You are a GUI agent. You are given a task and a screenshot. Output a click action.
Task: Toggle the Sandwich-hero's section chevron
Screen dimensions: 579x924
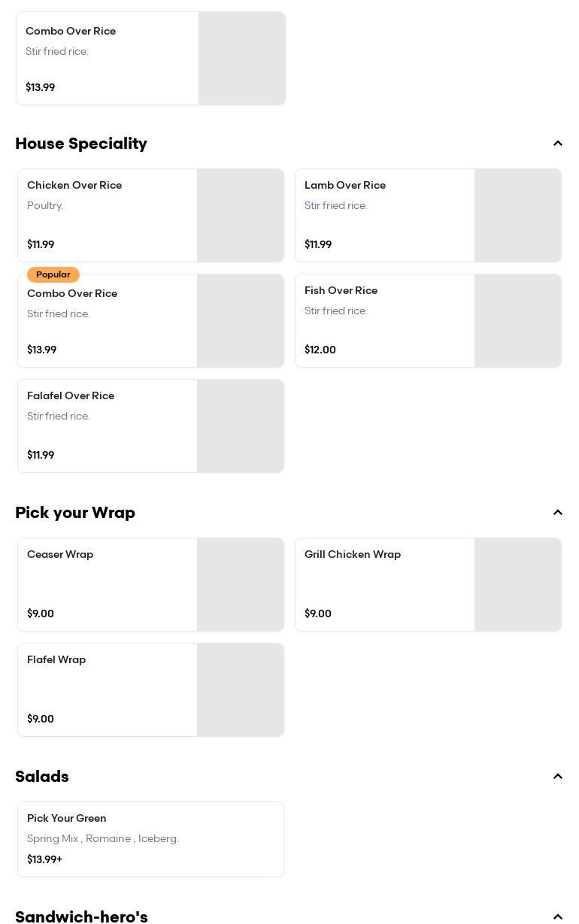click(558, 916)
